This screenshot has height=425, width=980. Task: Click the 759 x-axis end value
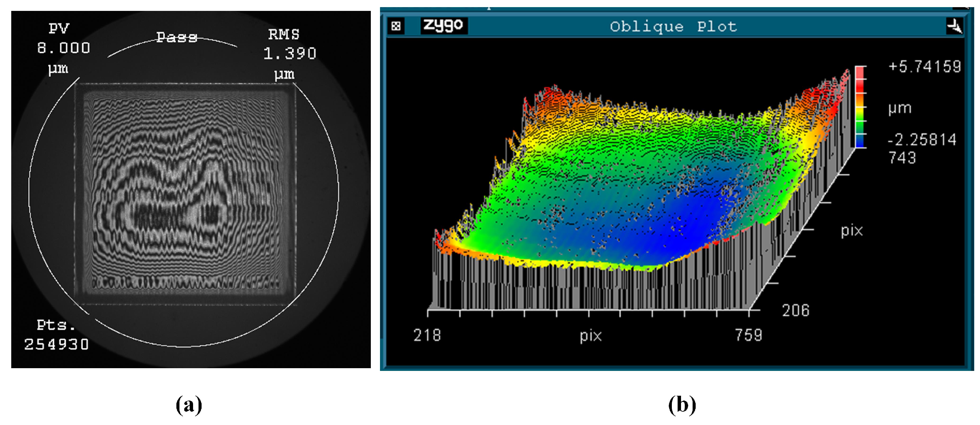[x=748, y=335]
